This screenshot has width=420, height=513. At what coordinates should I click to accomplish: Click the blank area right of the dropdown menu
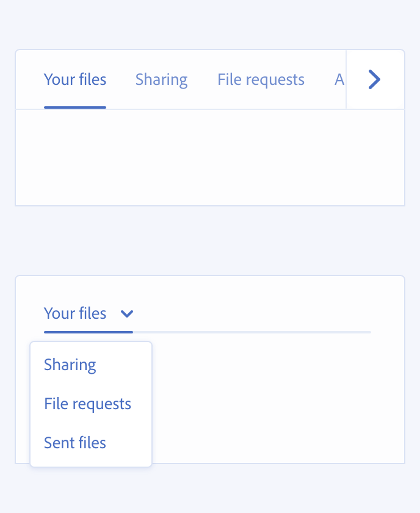[275, 403]
